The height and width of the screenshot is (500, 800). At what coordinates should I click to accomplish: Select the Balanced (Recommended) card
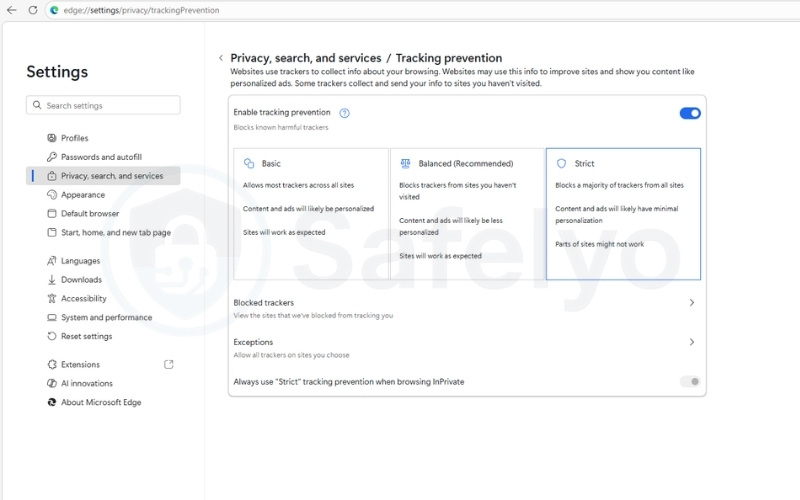pyautogui.click(x=467, y=214)
